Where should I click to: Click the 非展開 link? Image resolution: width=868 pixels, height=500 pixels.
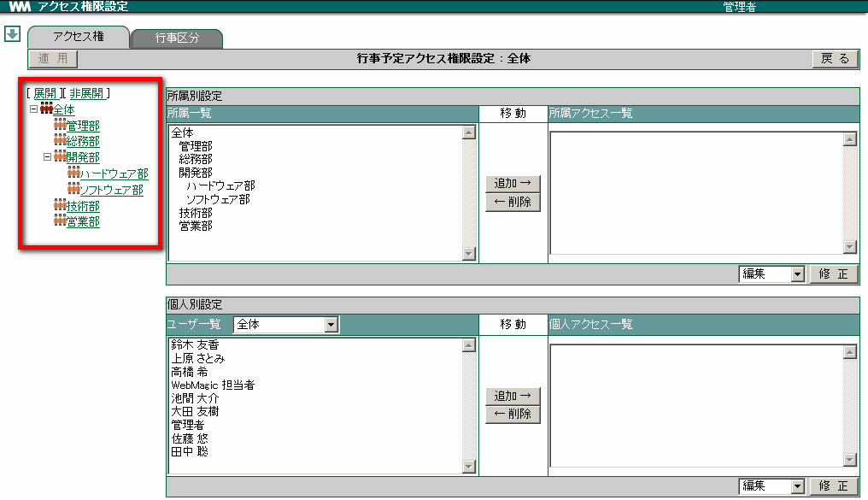tap(86, 93)
